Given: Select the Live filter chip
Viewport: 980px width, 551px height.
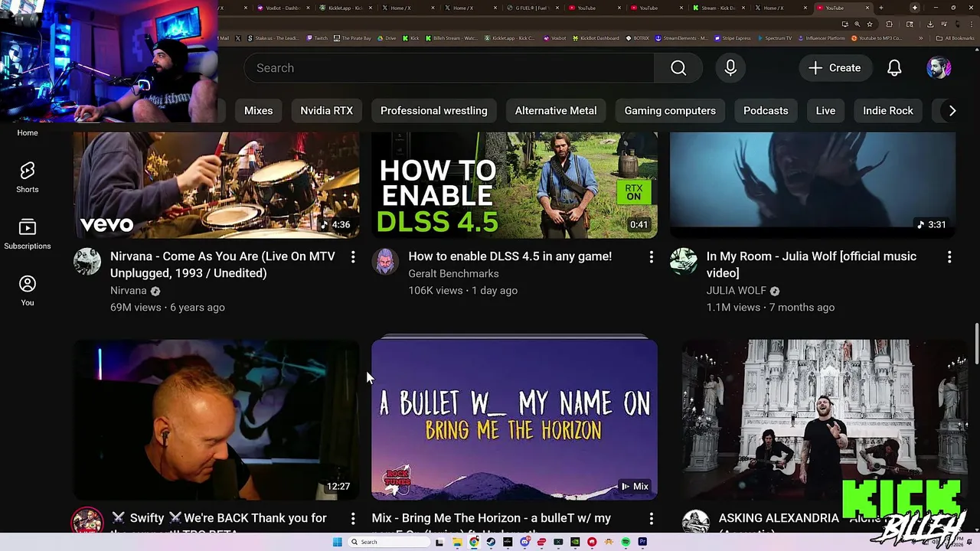Looking at the screenshot, I should click(825, 111).
